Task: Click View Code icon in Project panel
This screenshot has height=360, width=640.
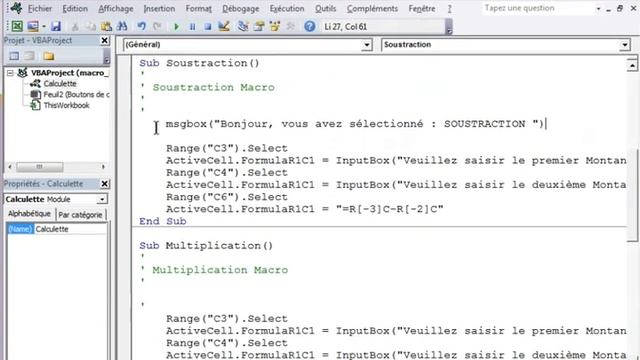Action: point(14,56)
